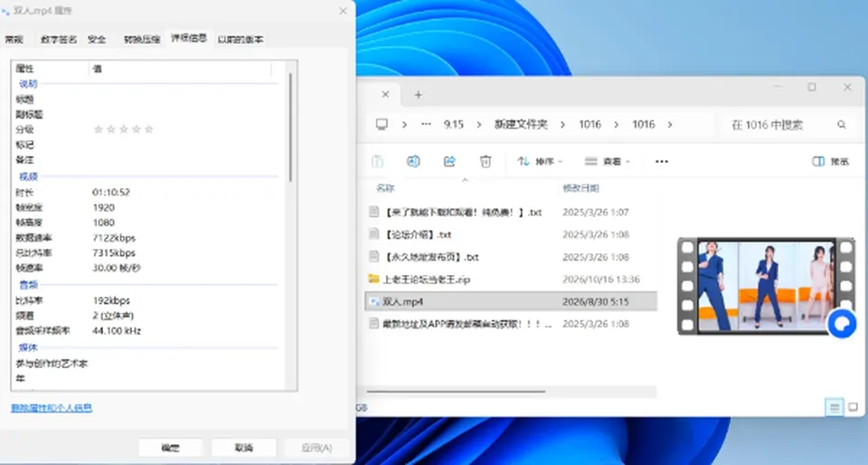This screenshot has height=465, width=868.
Task: Click the blue round floating bubble icon
Action: pyautogui.click(x=842, y=324)
